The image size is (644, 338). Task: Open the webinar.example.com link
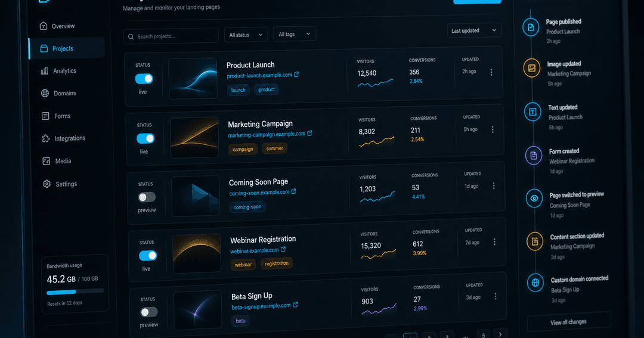(x=254, y=250)
